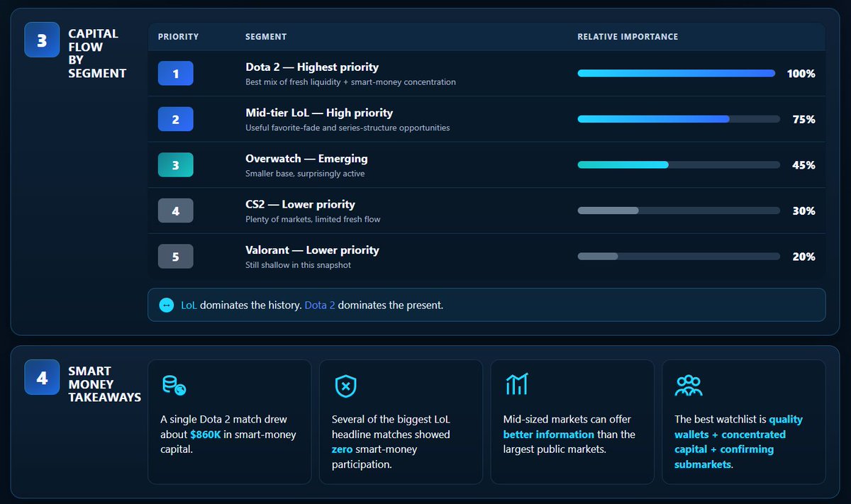Click the SMART MONEY TAKEAWAYS heading
851x504 pixels.
pyautogui.click(x=104, y=384)
